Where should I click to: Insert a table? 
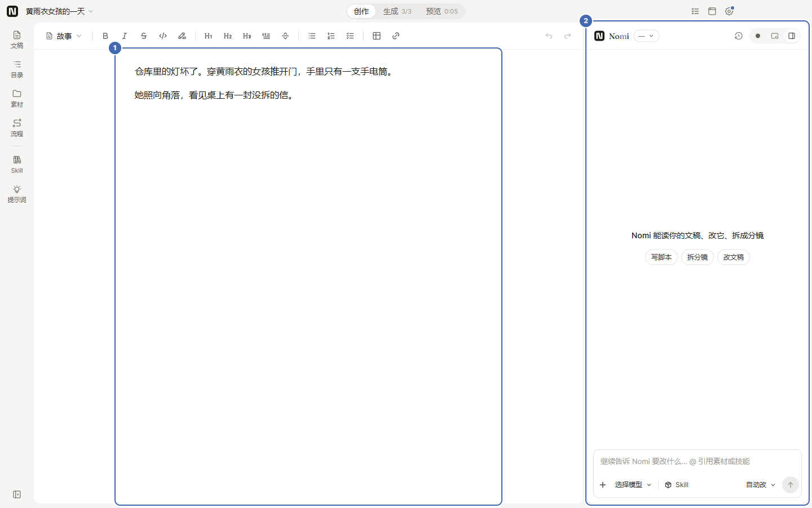(377, 36)
